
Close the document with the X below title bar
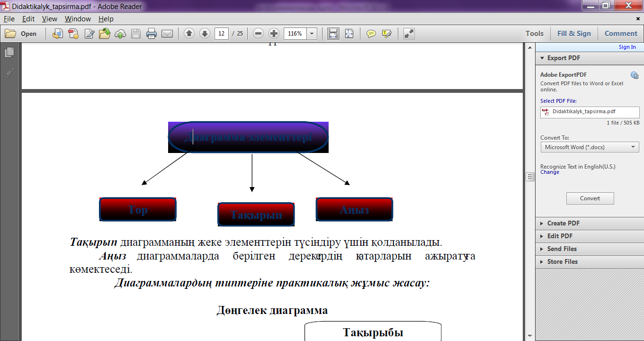(x=637, y=19)
